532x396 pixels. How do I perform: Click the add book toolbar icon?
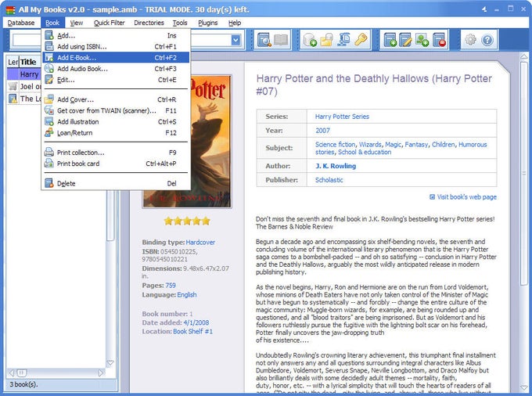pos(390,40)
